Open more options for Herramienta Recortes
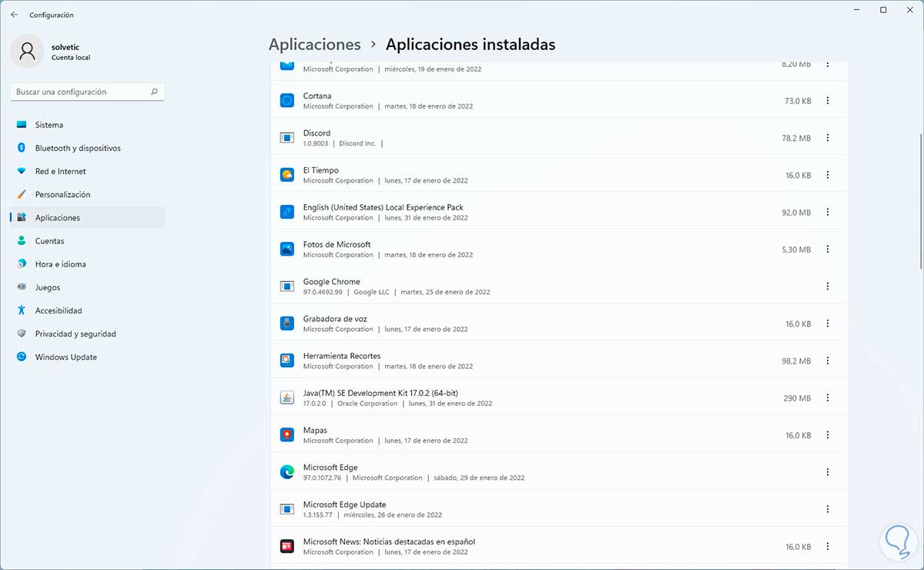 (828, 360)
